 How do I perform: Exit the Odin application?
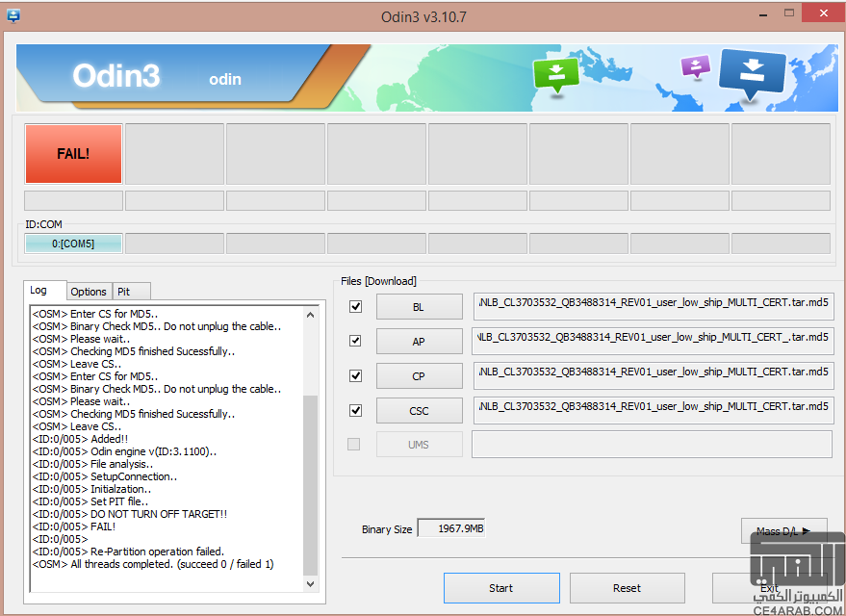[x=769, y=588]
